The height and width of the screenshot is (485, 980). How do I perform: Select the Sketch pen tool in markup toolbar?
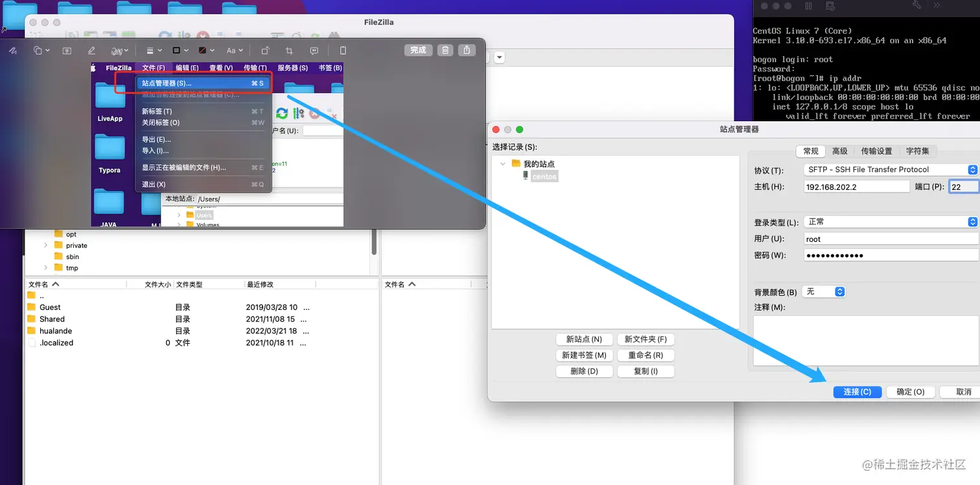(13, 51)
